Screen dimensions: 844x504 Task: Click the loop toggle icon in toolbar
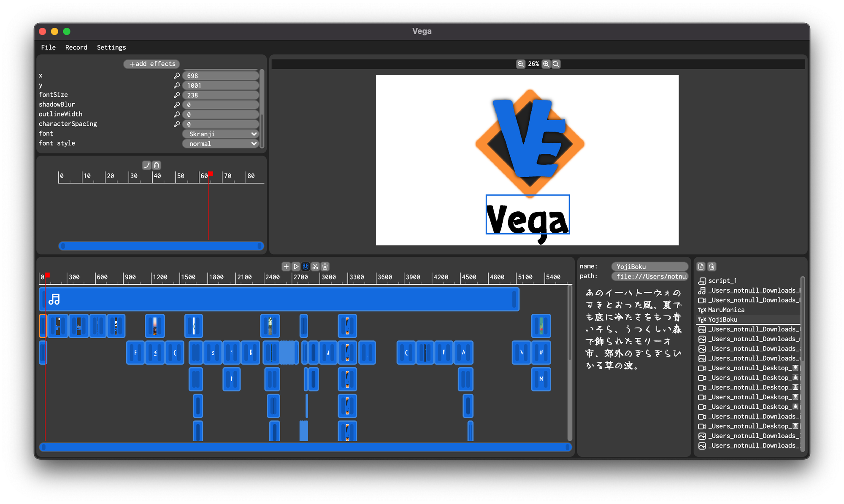click(x=306, y=267)
